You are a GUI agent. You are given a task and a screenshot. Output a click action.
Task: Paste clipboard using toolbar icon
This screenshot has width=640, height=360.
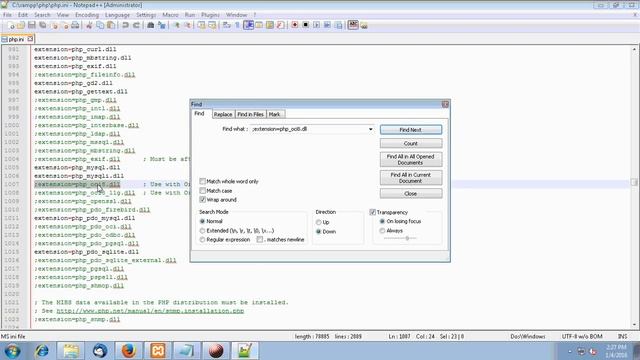[111, 25]
